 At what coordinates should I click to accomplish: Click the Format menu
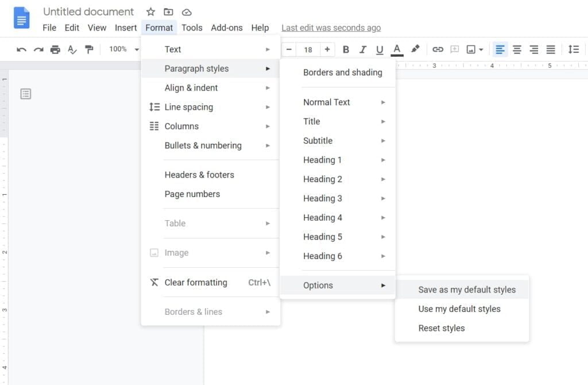159,28
